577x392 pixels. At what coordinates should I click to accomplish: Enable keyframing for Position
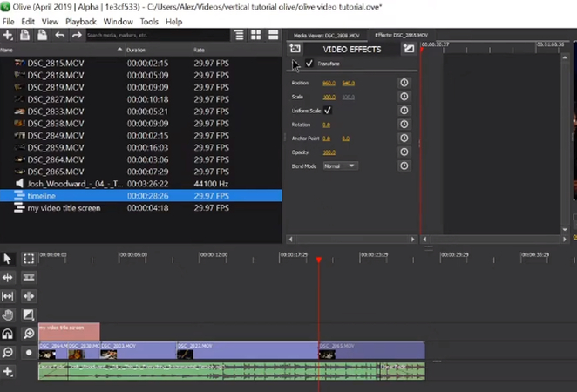coord(404,83)
